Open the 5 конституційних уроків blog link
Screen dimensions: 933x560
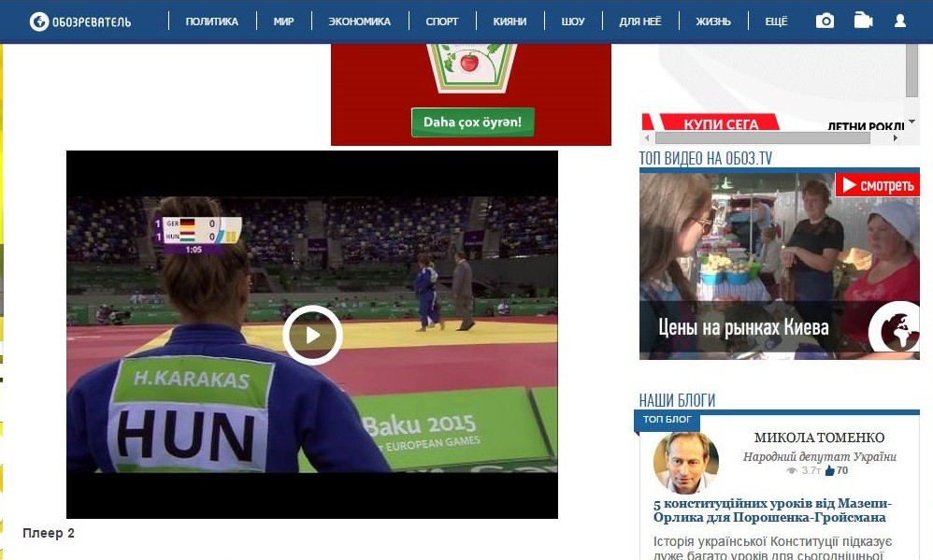point(771,510)
